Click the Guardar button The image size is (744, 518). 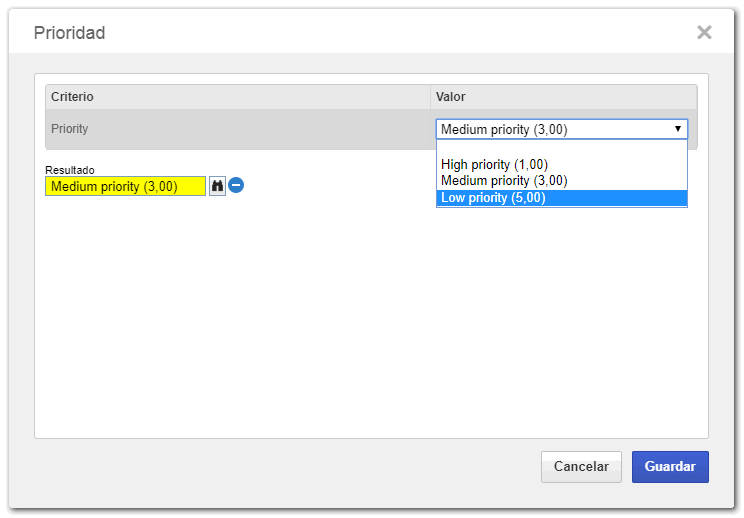670,467
